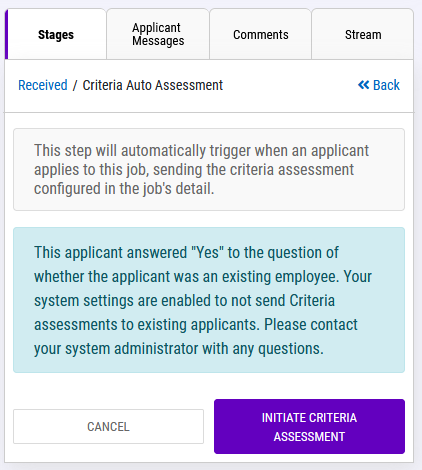This screenshot has height=470, width=422.
Task: Select the Stream tab
Action: (363, 34)
